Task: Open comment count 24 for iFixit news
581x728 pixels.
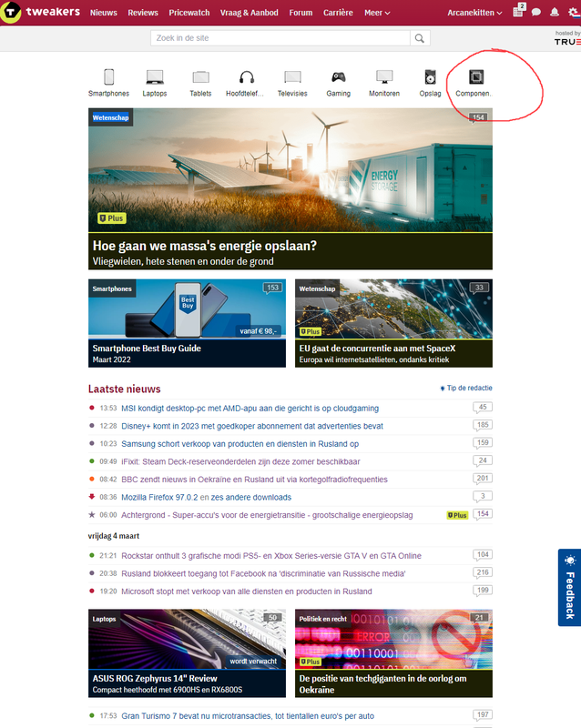Action: 483,460
